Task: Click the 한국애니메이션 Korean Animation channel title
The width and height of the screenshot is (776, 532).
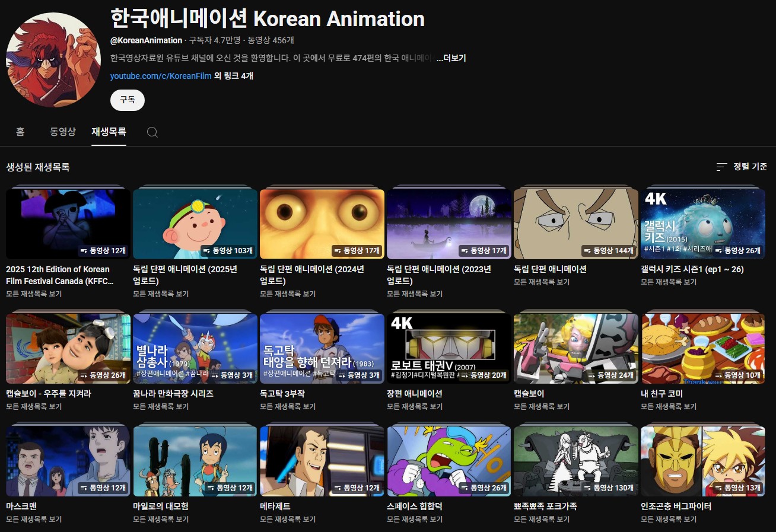Action: (x=268, y=19)
